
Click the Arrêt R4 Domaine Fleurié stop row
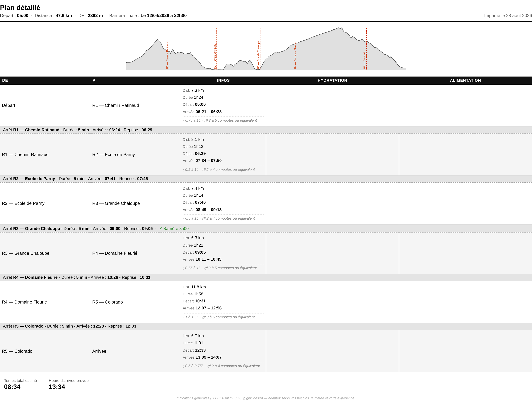266,277
